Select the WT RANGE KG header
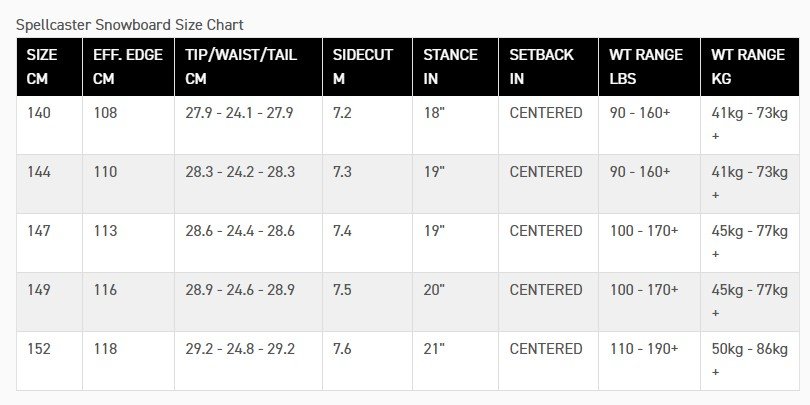Viewport: 810px width, 405px height. 750,67
